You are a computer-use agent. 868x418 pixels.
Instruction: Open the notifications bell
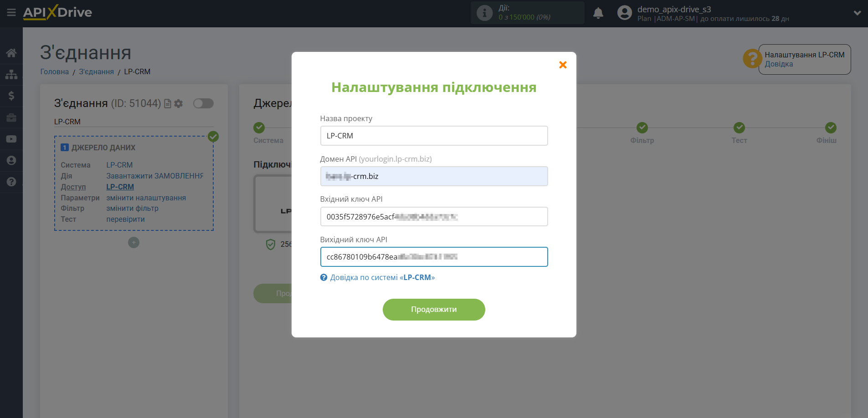pos(598,13)
